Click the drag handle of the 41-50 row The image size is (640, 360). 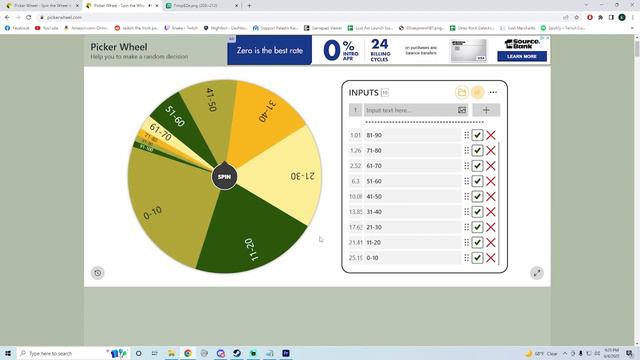(x=467, y=196)
